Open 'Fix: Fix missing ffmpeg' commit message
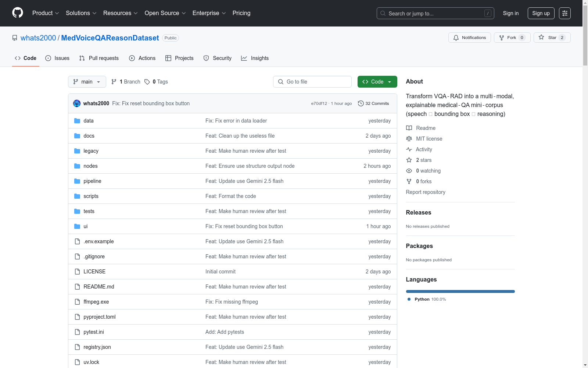Screen dimensions: 588x368 click(232, 302)
